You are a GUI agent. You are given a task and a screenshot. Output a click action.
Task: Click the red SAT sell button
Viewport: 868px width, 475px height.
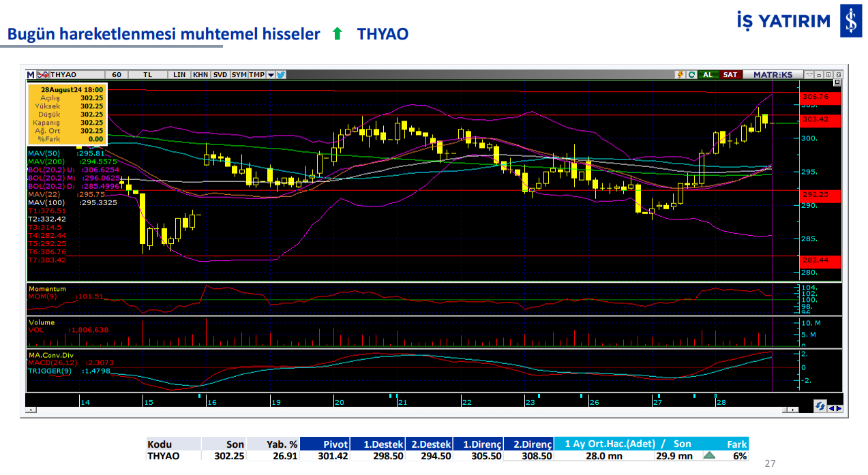coord(730,74)
